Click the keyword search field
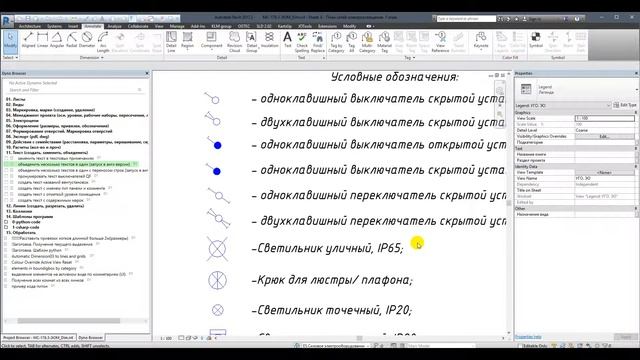 click(466, 19)
